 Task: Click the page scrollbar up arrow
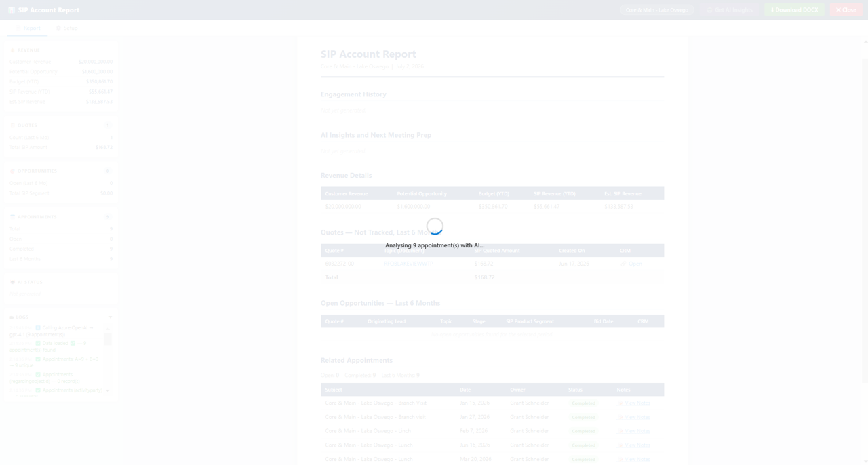coord(865,42)
